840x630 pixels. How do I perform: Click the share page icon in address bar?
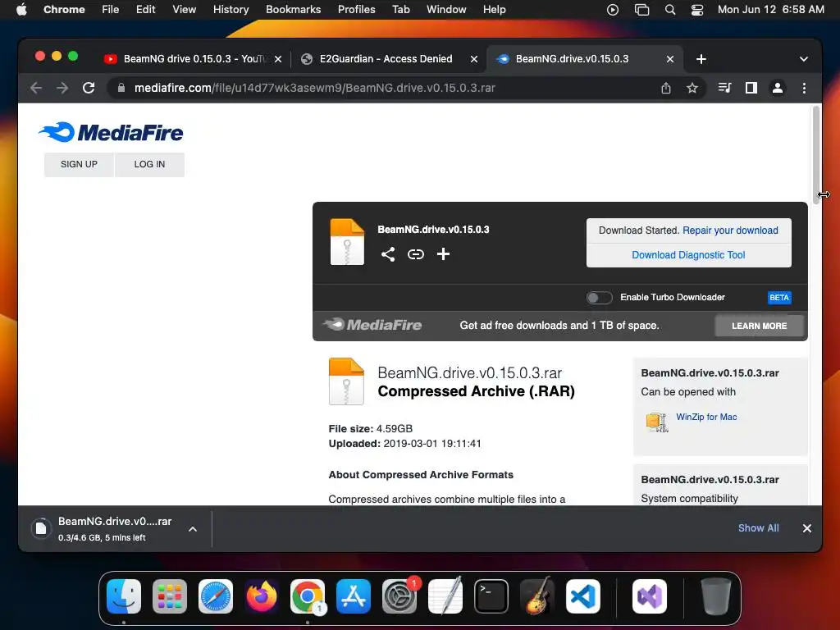(666, 88)
